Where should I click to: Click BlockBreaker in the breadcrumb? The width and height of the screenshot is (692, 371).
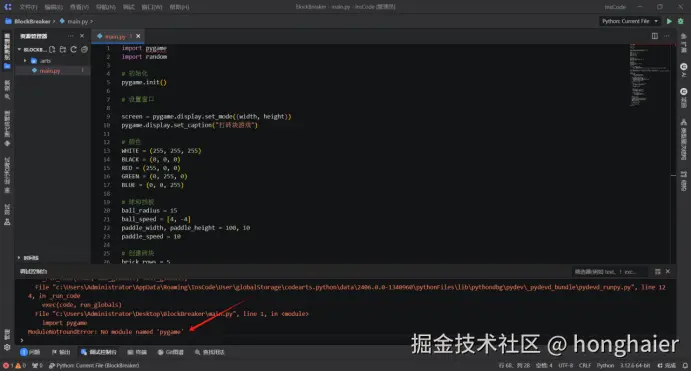click(32, 21)
